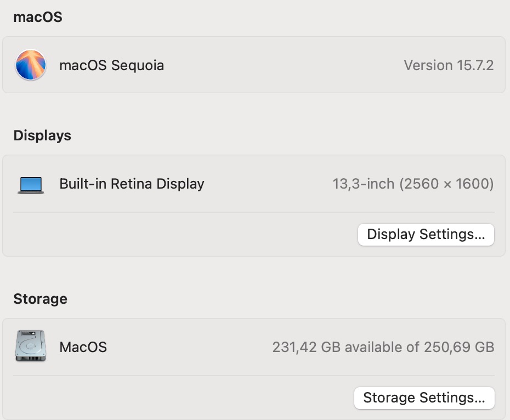Click the MacOS hard drive icon
Image resolution: width=510 pixels, height=420 pixels.
pyautogui.click(x=30, y=346)
